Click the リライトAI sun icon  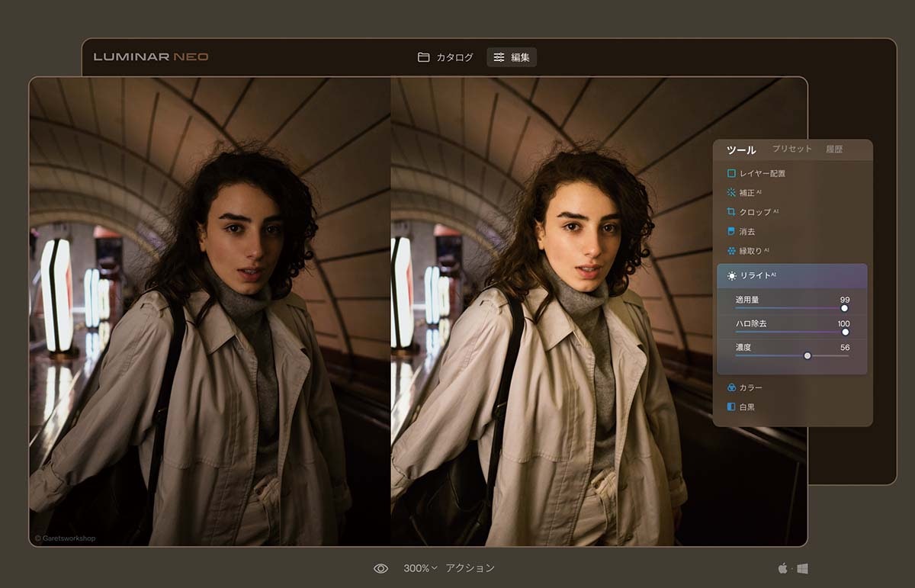[733, 276]
